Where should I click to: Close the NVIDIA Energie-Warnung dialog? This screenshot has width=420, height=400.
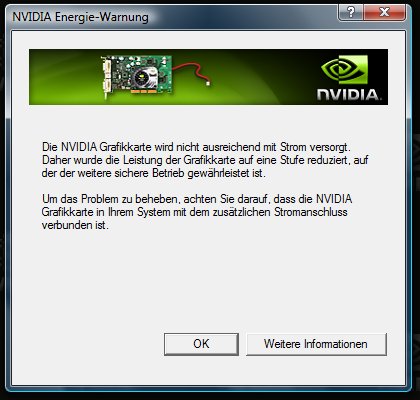(385, 12)
